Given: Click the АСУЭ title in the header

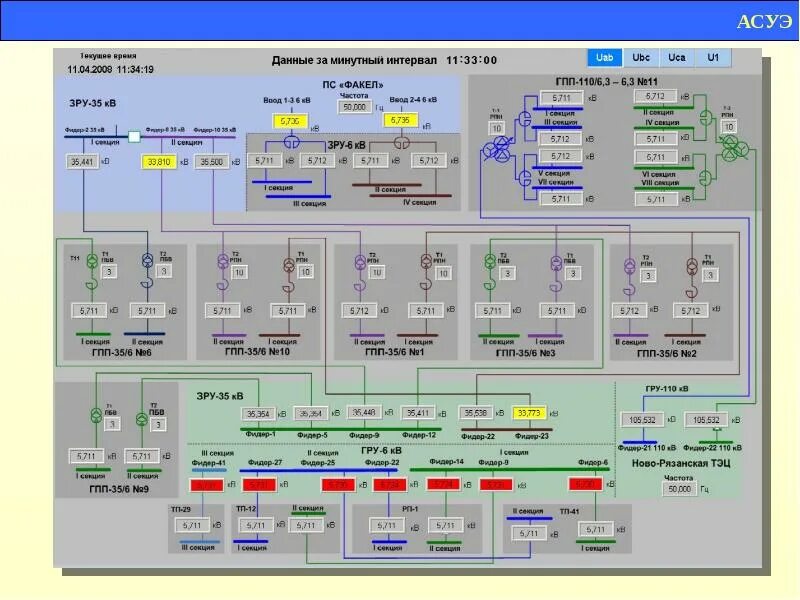Looking at the screenshot, I should pyautogui.click(x=764, y=21).
